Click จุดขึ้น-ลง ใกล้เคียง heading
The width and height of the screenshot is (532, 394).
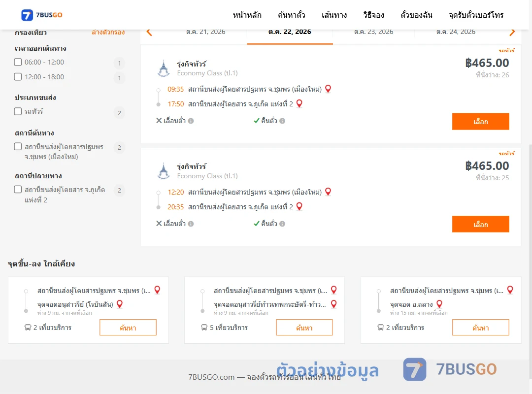pos(41,263)
